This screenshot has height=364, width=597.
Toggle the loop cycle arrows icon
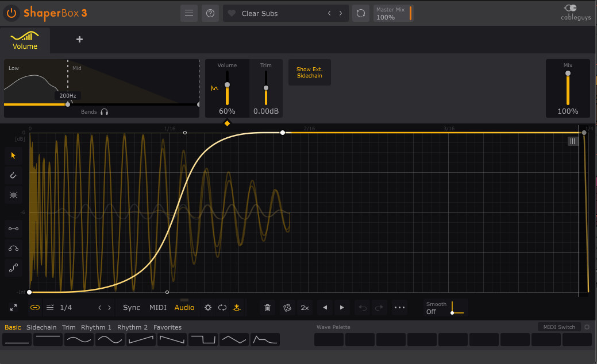click(x=222, y=307)
